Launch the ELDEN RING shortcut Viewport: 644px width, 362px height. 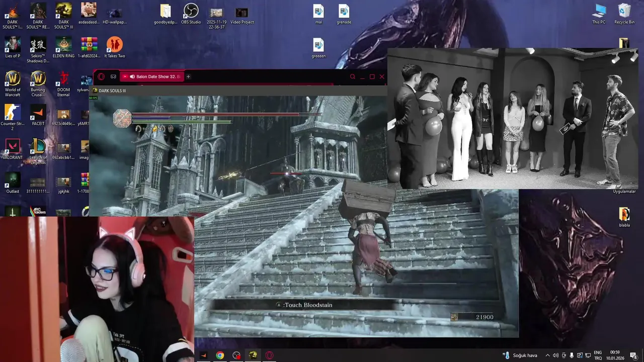click(63, 47)
